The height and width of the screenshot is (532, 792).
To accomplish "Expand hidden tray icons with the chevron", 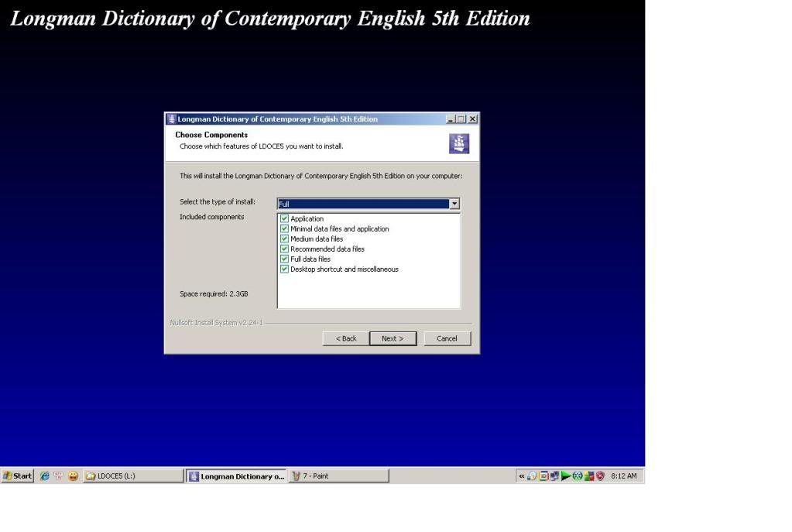I will pos(522,476).
